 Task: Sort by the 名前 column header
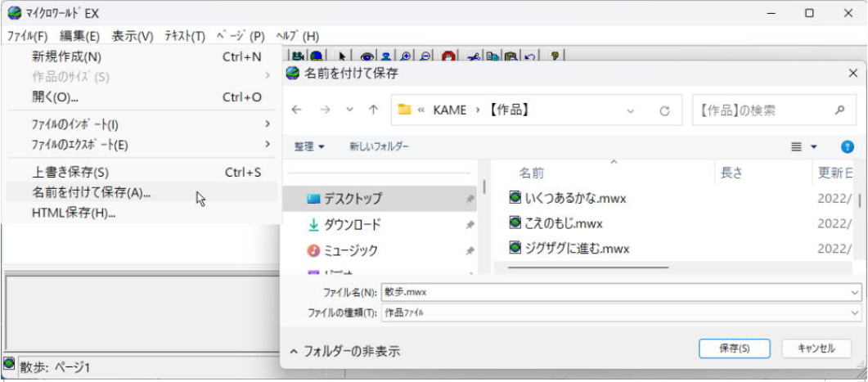(x=605, y=173)
